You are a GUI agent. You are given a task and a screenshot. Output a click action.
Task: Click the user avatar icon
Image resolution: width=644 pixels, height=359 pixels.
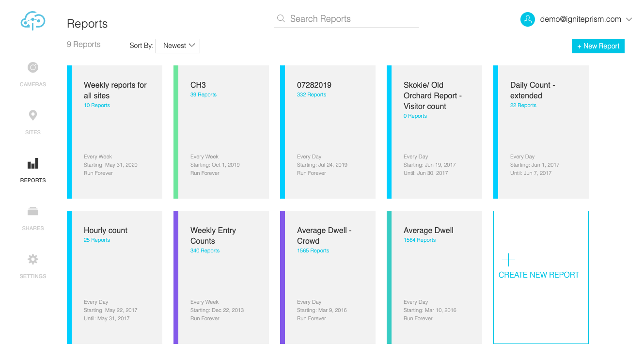pyautogui.click(x=527, y=19)
